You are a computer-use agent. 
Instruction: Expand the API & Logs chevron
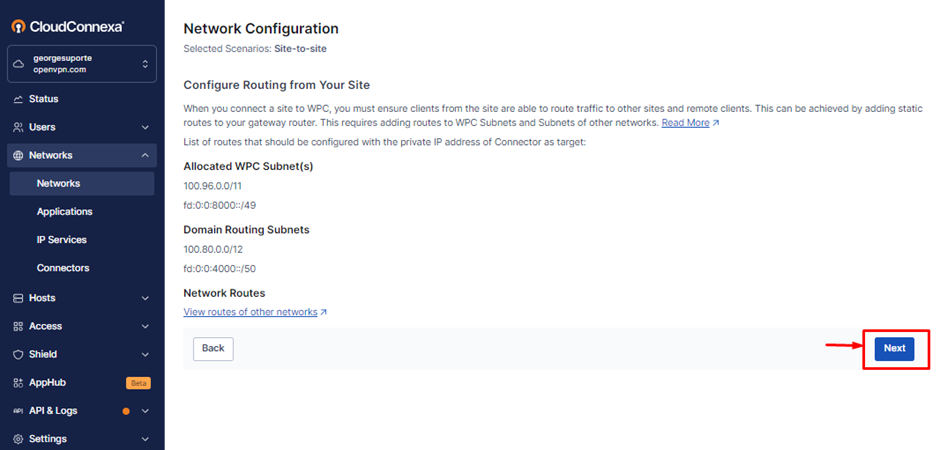coord(145,411)
